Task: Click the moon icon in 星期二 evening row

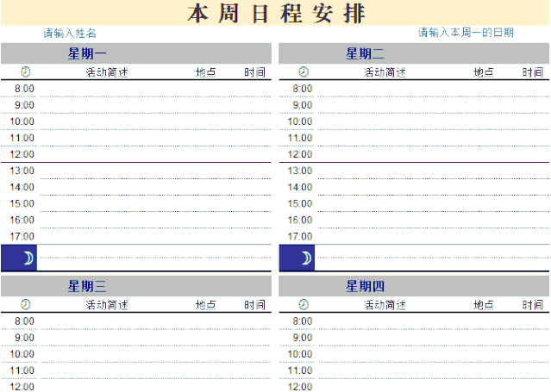Action: [x=306, y=258]
